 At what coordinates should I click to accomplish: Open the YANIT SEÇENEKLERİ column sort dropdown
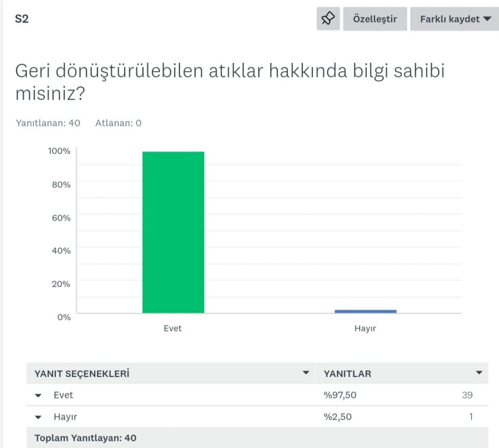click(306, 373)
